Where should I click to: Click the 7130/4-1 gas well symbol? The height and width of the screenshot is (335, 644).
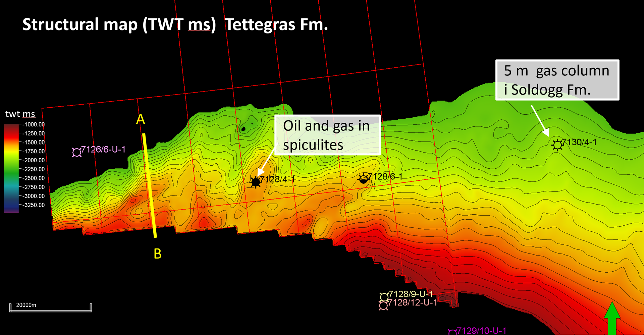tap(557, 145)
